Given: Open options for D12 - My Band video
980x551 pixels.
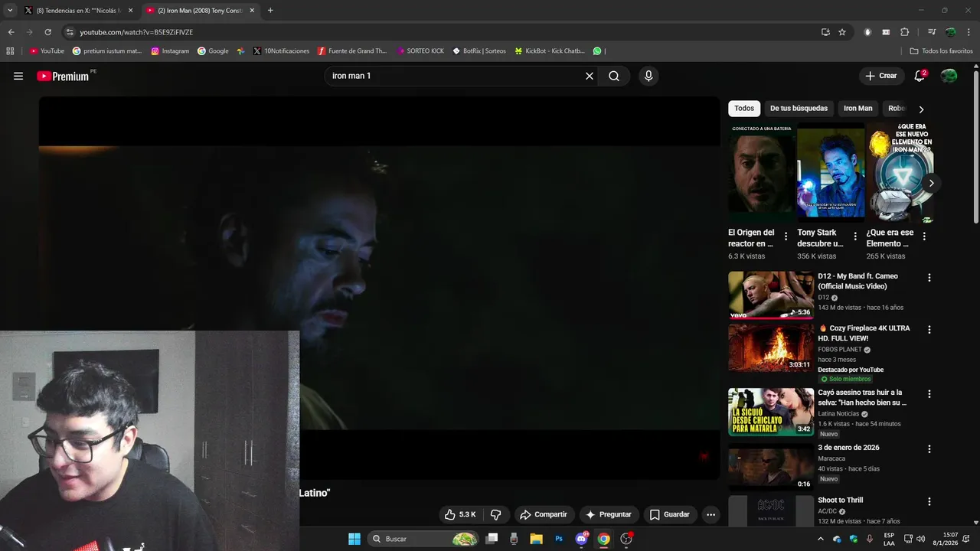Looking at the screenshot, I should [x=929, y=278].
